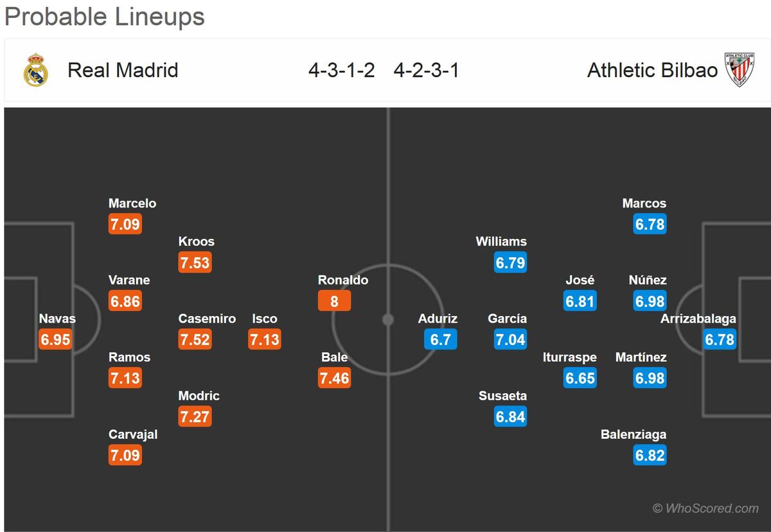Click the Real Madrid club crest
This screenshot has width=771, height=532.
point(36,70)
